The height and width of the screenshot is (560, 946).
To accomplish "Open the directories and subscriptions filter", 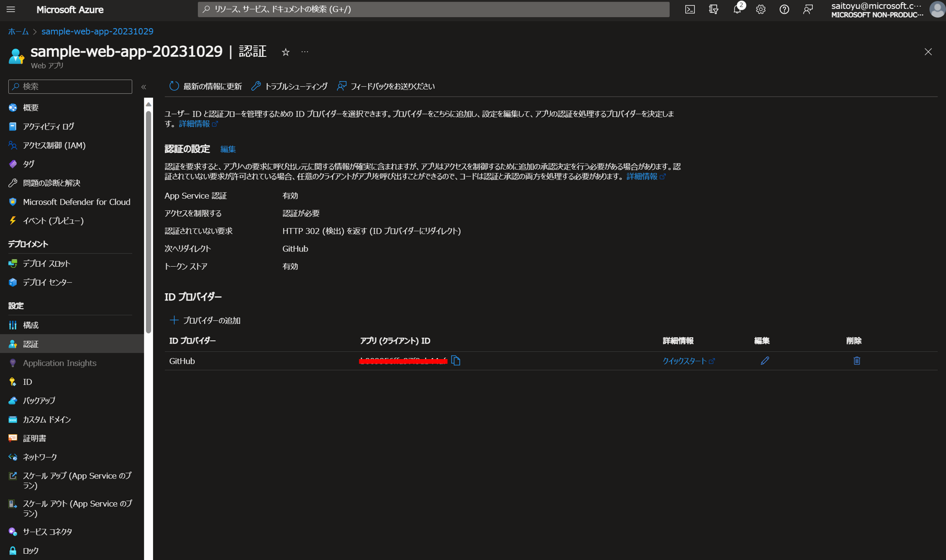I will point(714,9).
